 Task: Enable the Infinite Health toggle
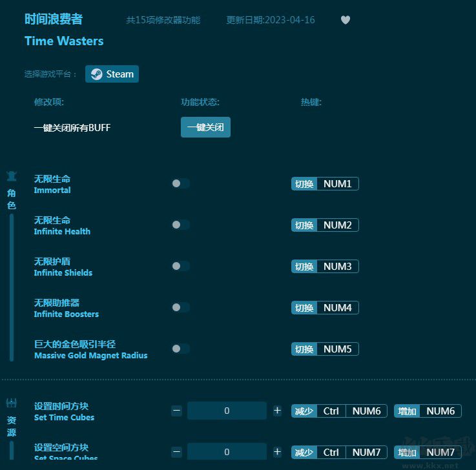coord(181,225)
